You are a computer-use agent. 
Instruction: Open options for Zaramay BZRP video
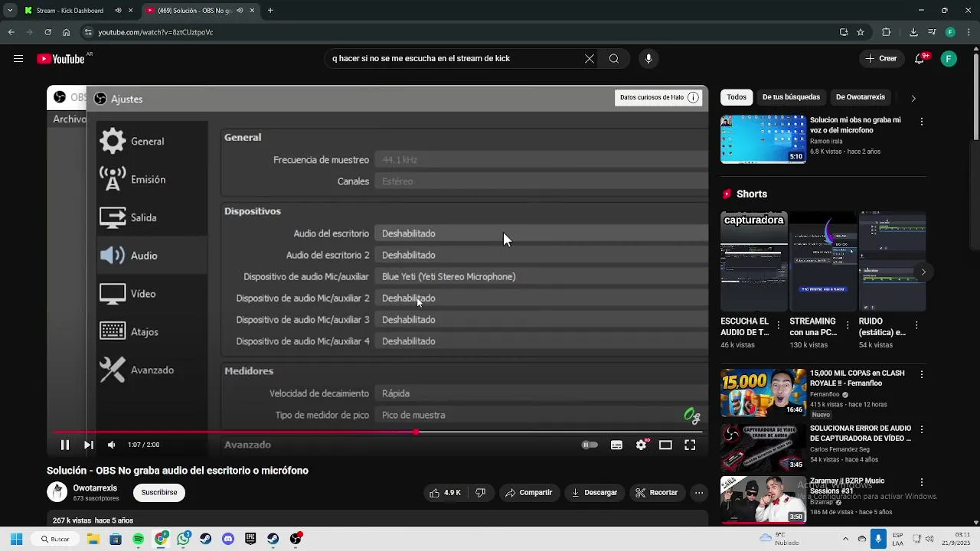point(922,483)
